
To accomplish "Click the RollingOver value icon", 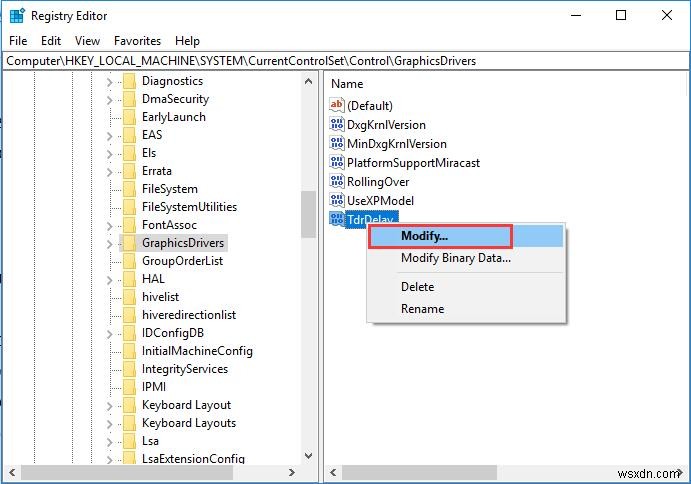I will pyautogui.click(x=337, y=181).
